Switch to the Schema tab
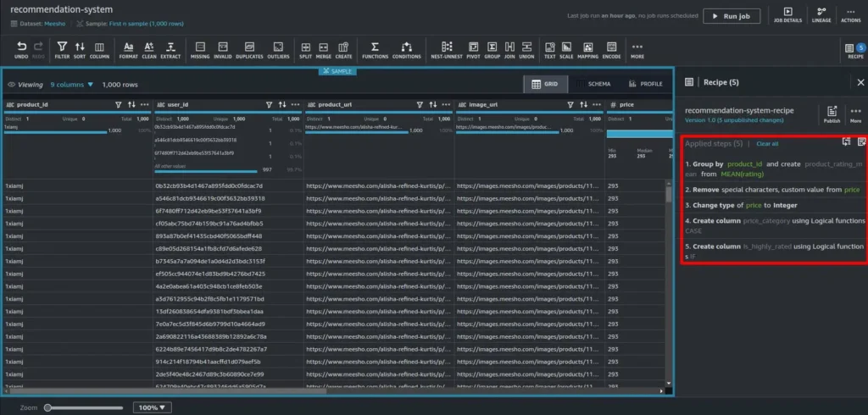The image size is (868, 415). click(x=593, y=84)
